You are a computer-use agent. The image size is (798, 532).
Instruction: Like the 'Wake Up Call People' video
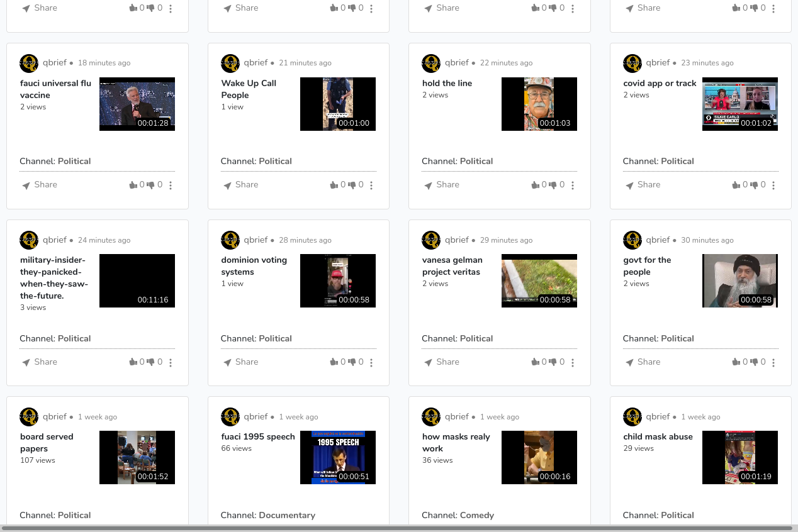[x=334, y=185]
